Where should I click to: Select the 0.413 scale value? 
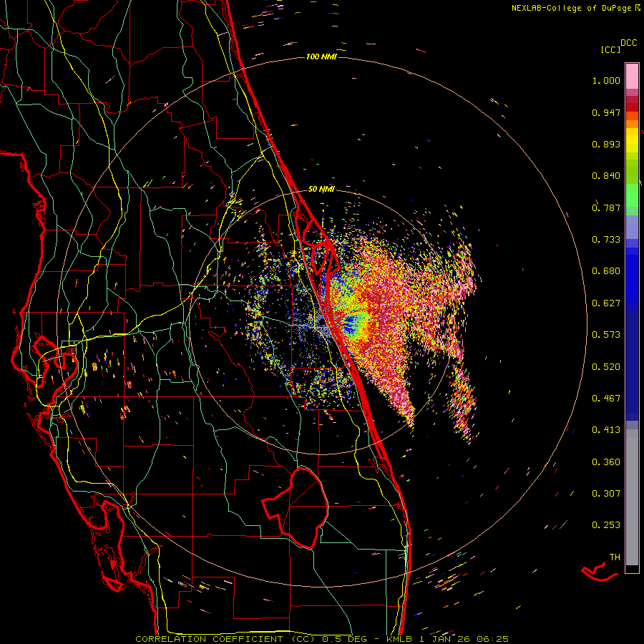(x=606, y=430)
